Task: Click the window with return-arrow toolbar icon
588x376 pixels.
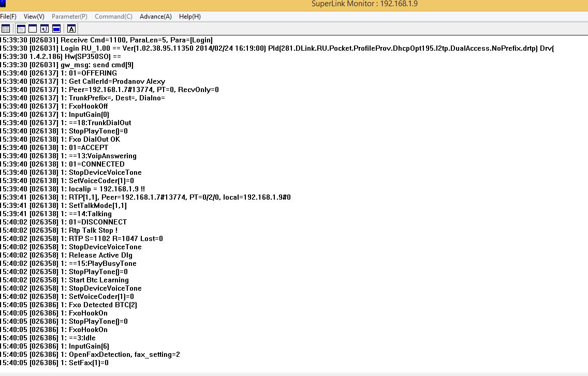Action: click(x=44, y=28)
